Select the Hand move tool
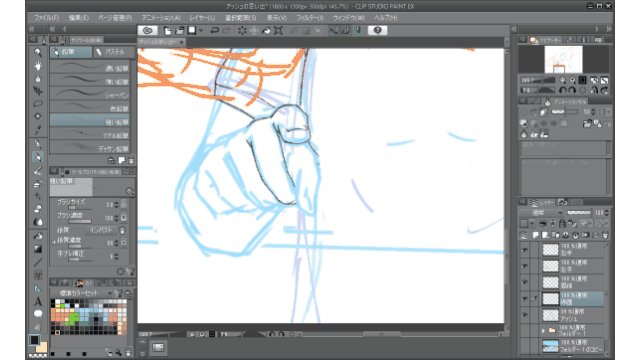640x360 pixels. 38,65
